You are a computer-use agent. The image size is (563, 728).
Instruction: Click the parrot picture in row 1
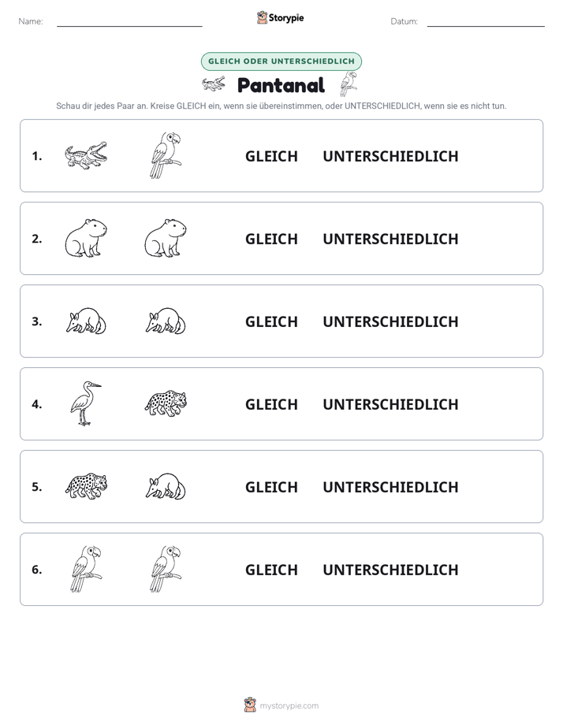(166, 155)
